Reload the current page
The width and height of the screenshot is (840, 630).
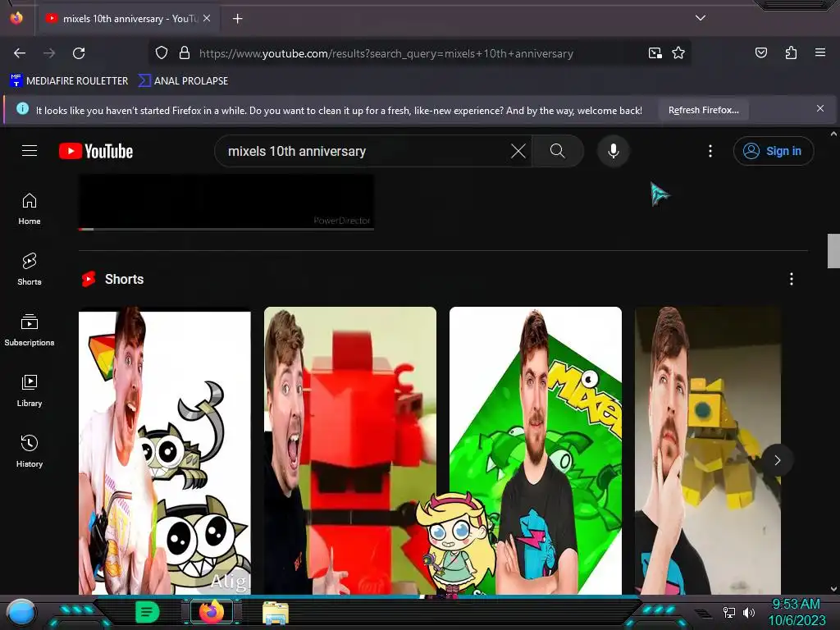(x=79, y=53)
